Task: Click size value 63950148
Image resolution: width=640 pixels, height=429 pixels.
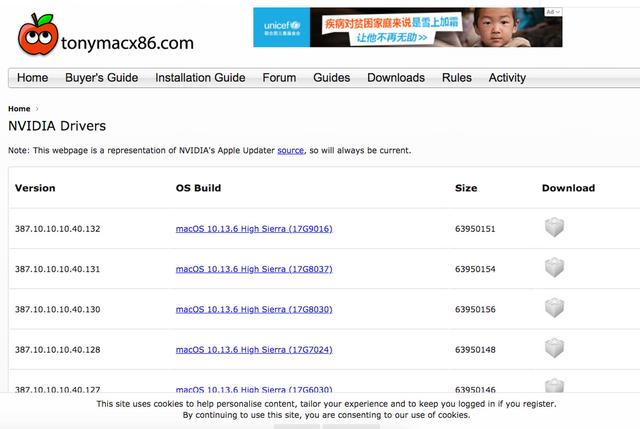Action: point(475,350)
